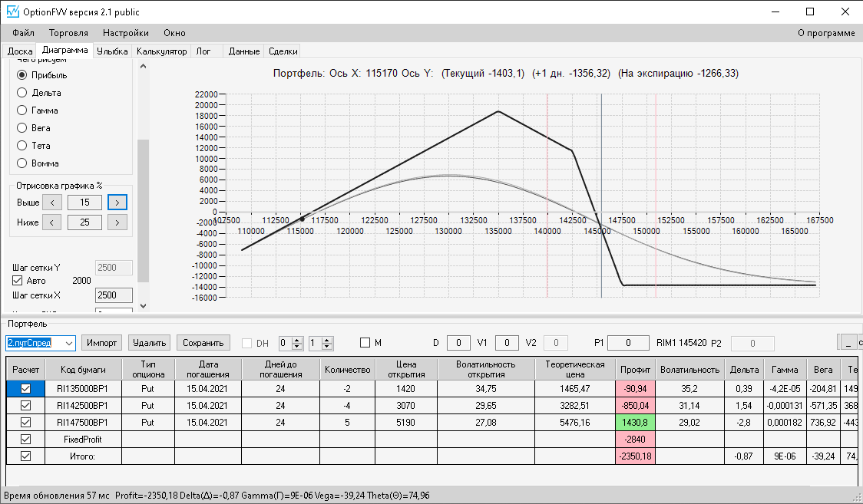Uncheck Расчет for RI147500BP1 row
Viewport: 863px width, 504px height.
pyautogui.click(x=25, y=423)
